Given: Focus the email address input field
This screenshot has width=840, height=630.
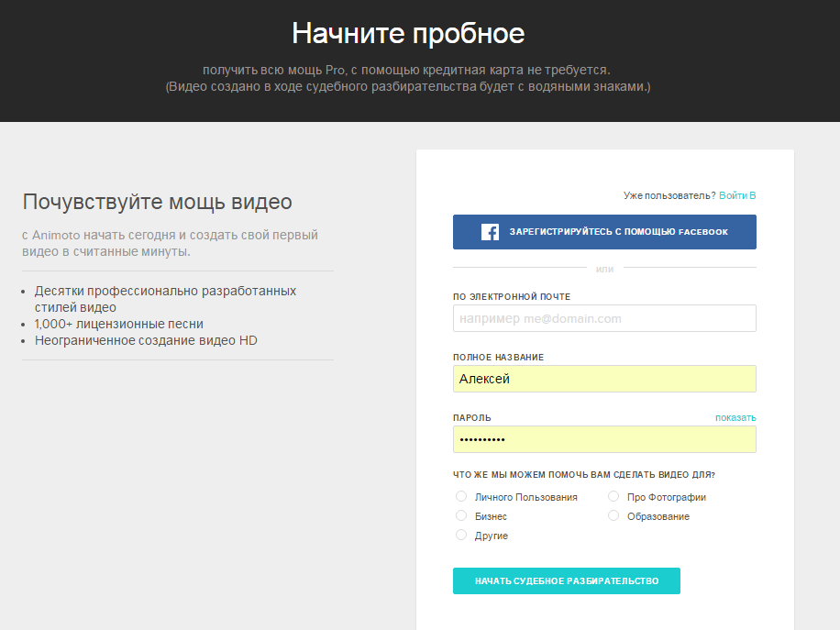Looking at the screenshot, I should coord(604,318).
